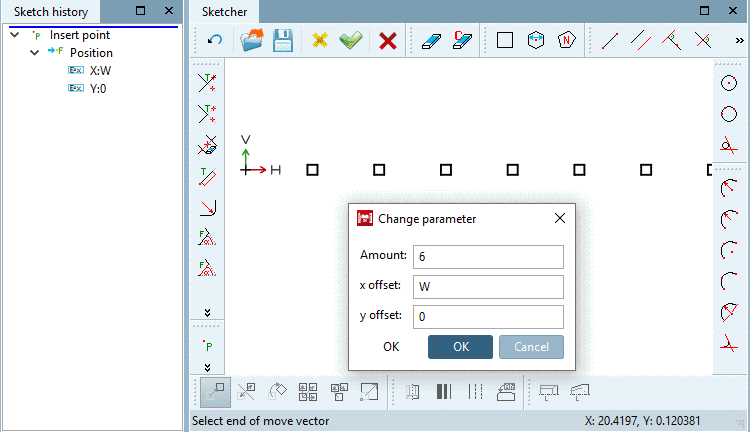Save sketch using floppy disk icon

pyautogui.click(x=283, y=40)
